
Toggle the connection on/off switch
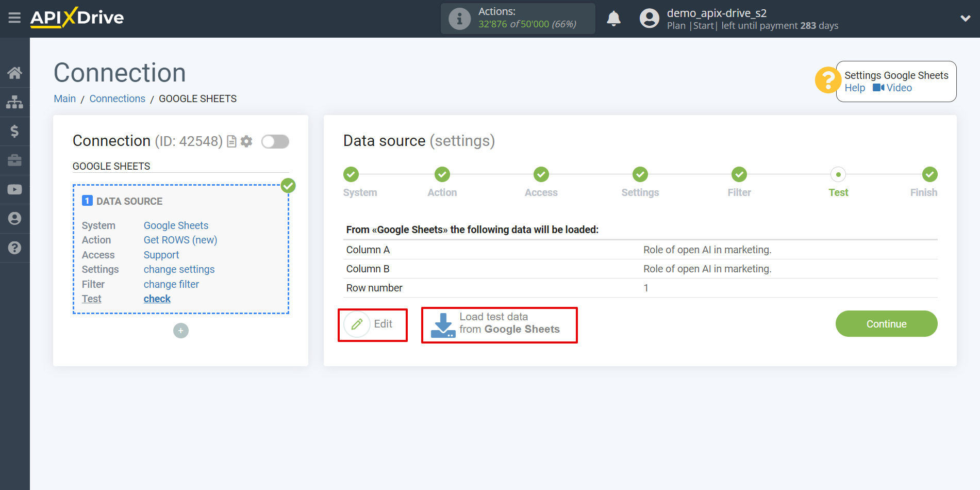275,141
